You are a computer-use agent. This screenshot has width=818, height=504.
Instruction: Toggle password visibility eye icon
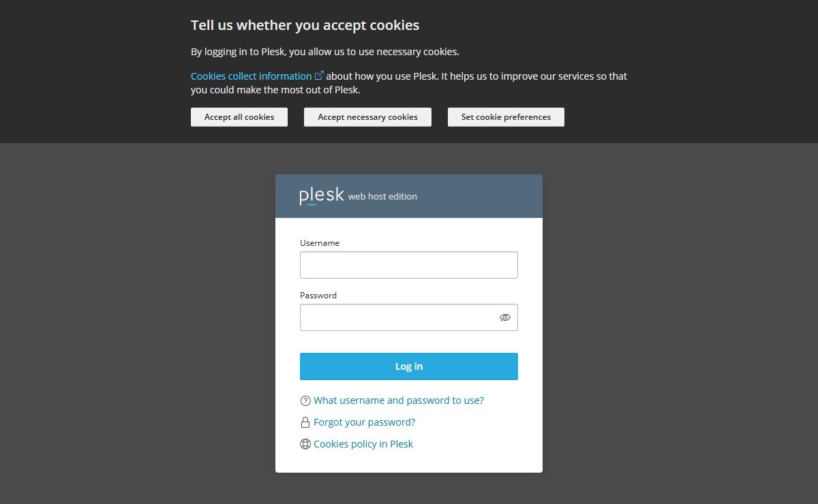tap(505, 317)
